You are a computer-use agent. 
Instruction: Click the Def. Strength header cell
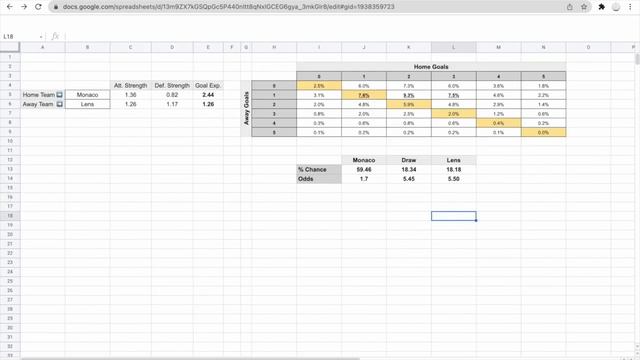pyautogui.click(x=172, y=85)
